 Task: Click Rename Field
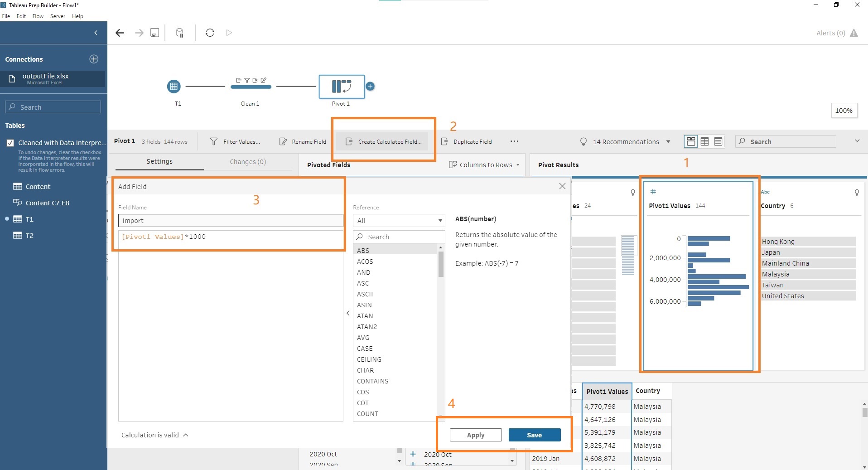303,141
